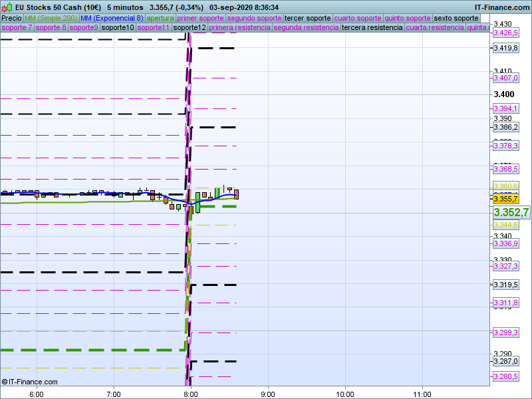Click the 3.352,7 green apertura price tag
Screen dimensions: 532x399
(x=511, y=212)
